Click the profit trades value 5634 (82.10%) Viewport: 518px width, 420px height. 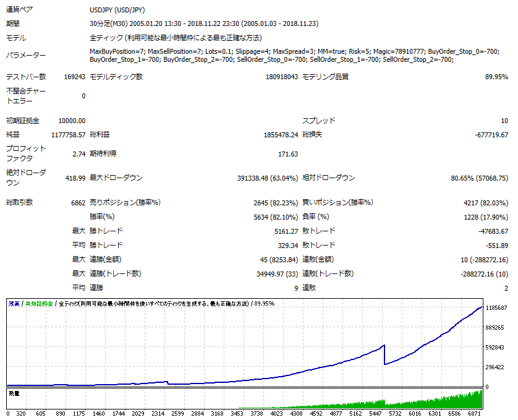(276, 217)
